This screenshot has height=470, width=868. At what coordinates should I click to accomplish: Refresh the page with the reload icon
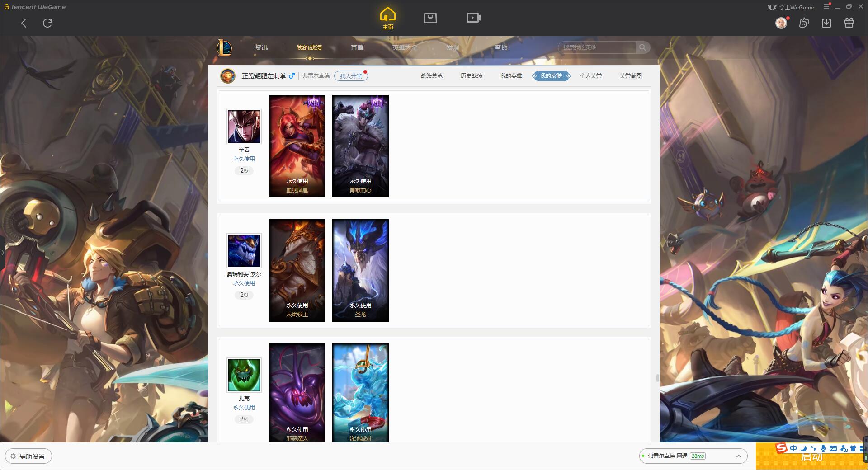47,23
